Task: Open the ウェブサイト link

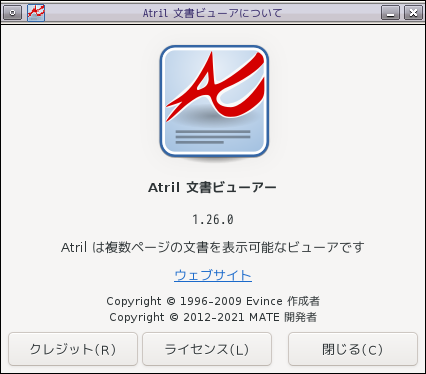Action: pyautogui.click(x=213, y=275)
